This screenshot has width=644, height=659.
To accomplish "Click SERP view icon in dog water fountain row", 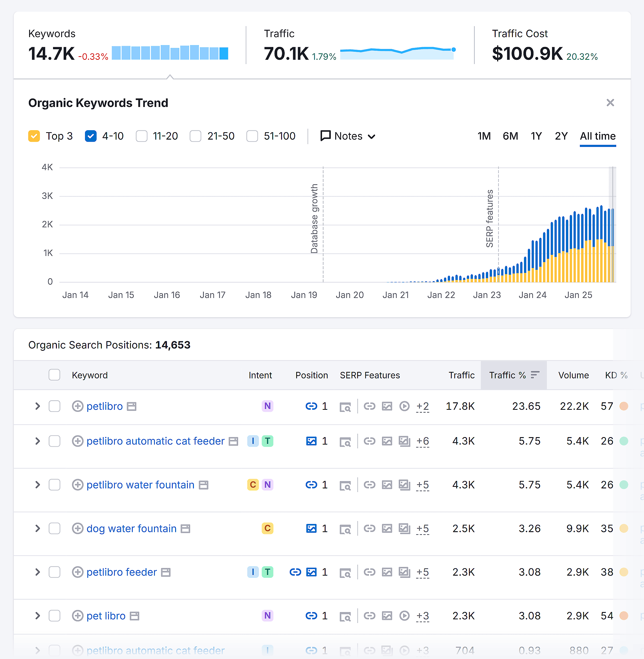I will click(x=345, y=529).
